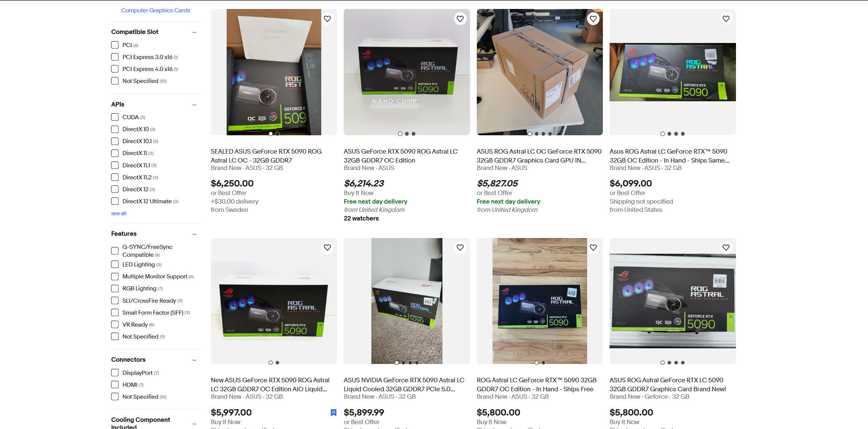This screenshot has width=868, height=429.
Task: Favorite the $6,099.00 Asus ROG Astral listing
Action: click(x=726, y=19)
